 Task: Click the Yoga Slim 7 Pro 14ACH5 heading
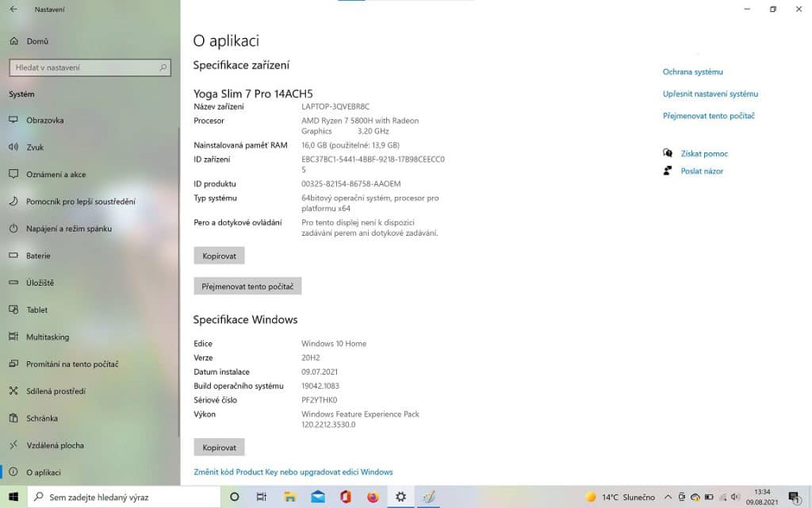[253, 94]
